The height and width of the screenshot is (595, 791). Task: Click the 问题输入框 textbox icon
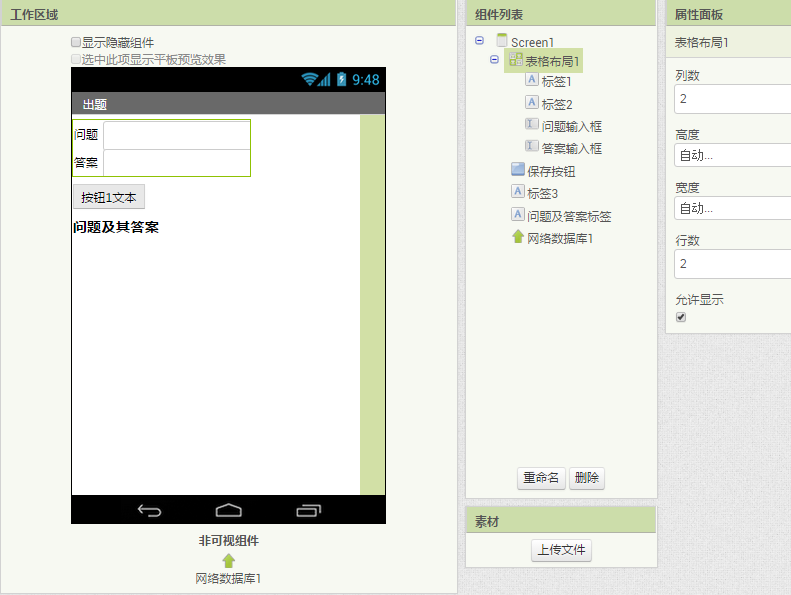point(532,125)
